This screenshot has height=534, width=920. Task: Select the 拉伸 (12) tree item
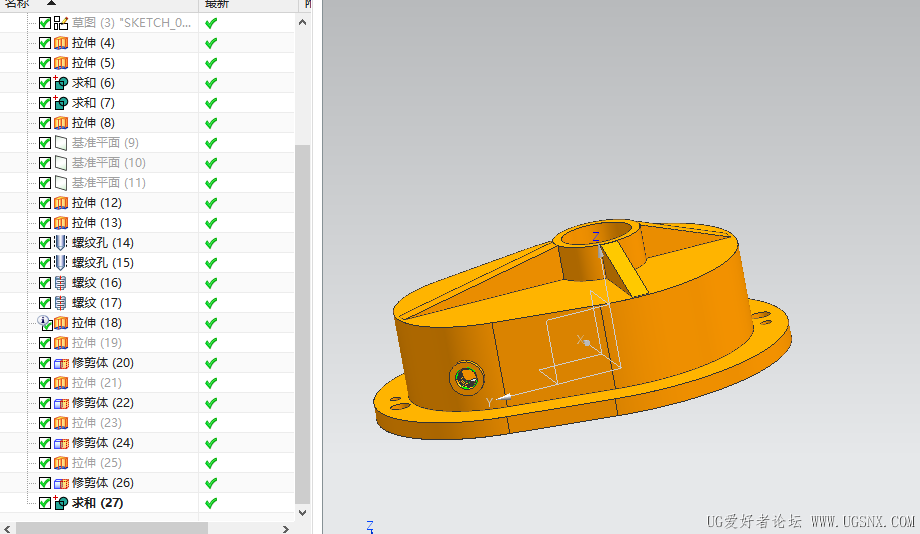click(x=97, y=203)
